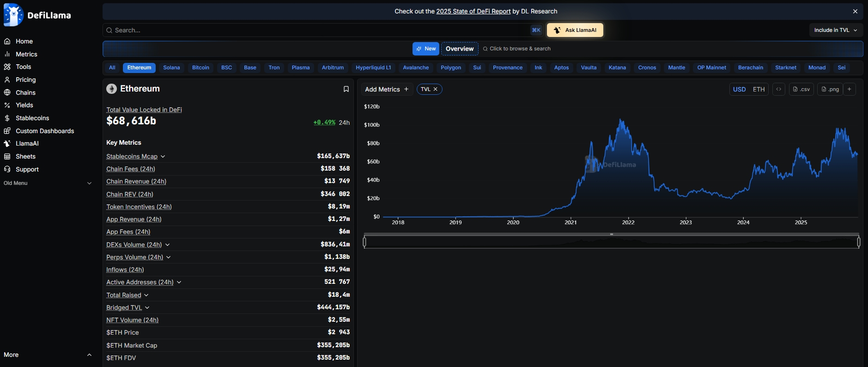Click the Ethereum chain logo icon
The height and width of the screenshot is (367, 868).
[111, 89]
